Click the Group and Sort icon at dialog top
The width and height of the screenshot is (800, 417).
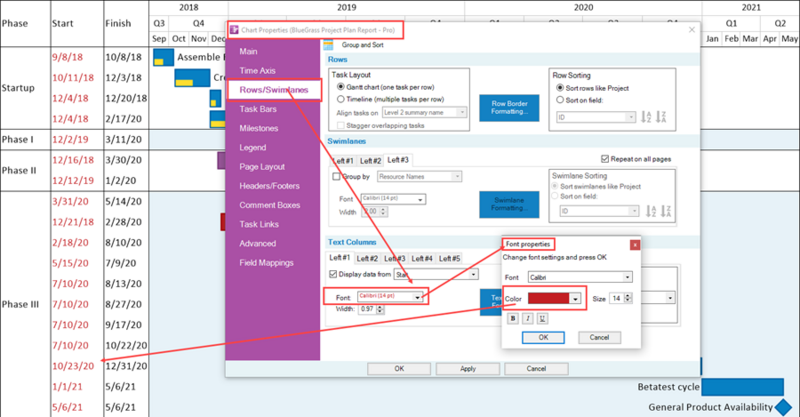[328, 45]
